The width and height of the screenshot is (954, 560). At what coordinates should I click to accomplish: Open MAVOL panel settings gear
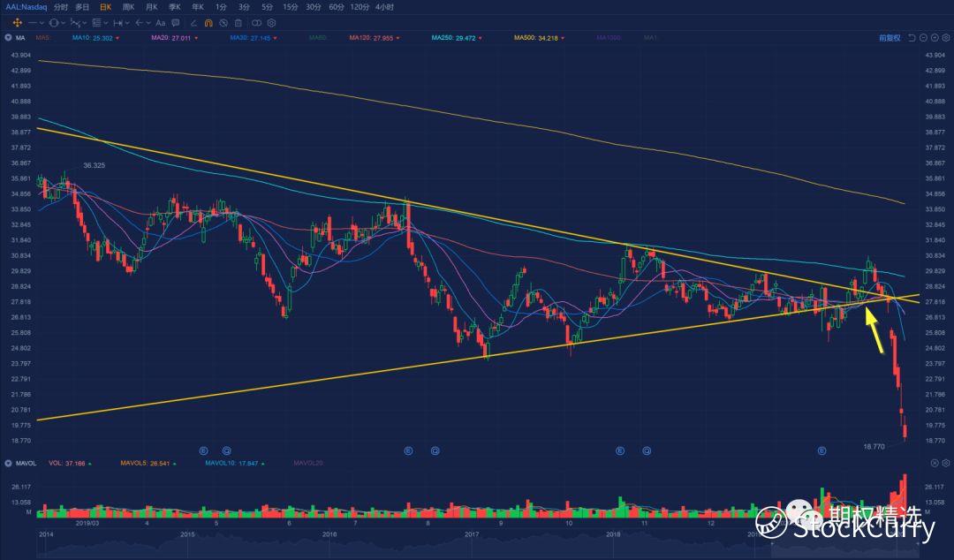tap(945, 463)
